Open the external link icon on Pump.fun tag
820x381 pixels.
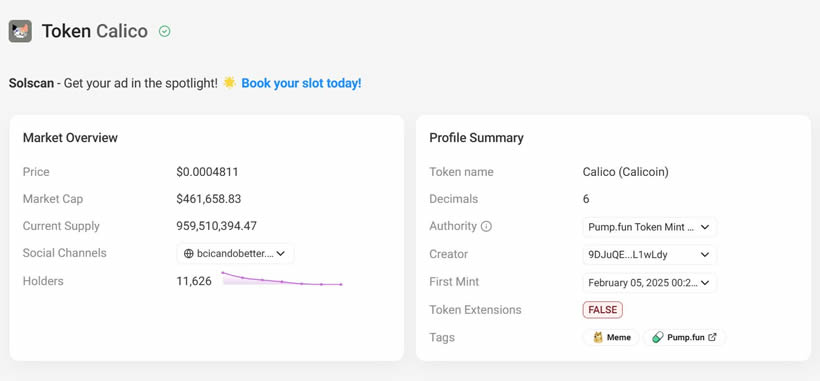pyautogui.click(x=712, y=337)
